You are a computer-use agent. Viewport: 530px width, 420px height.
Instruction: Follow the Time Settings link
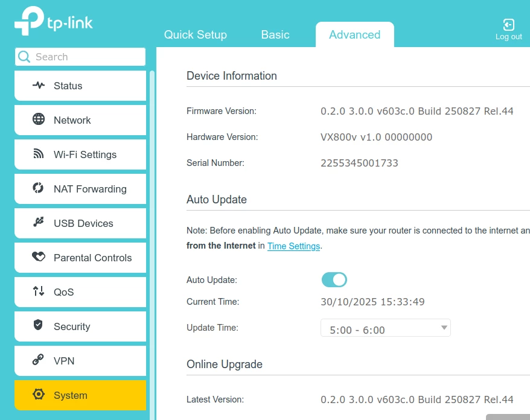294,246
